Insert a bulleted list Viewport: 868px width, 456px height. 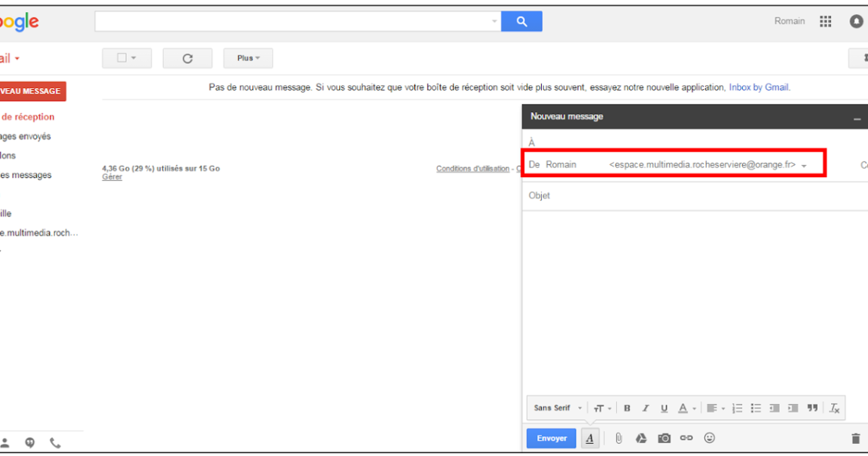[756, 409]
